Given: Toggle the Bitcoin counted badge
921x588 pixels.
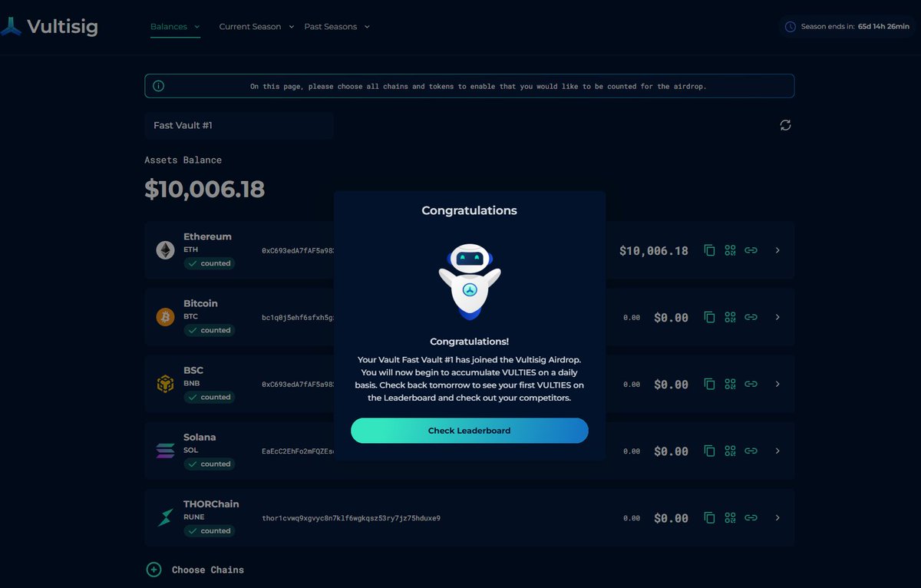Looking at the screenshot, I should click(209, 330).
